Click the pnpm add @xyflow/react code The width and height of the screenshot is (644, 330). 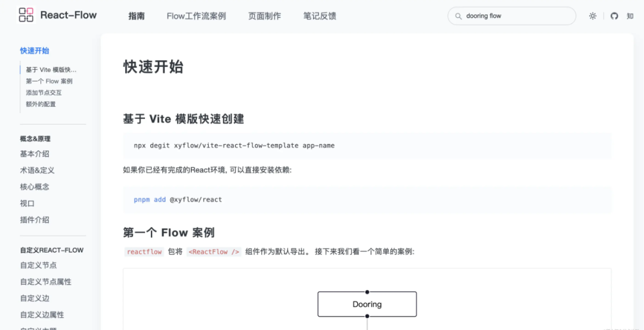367,200
